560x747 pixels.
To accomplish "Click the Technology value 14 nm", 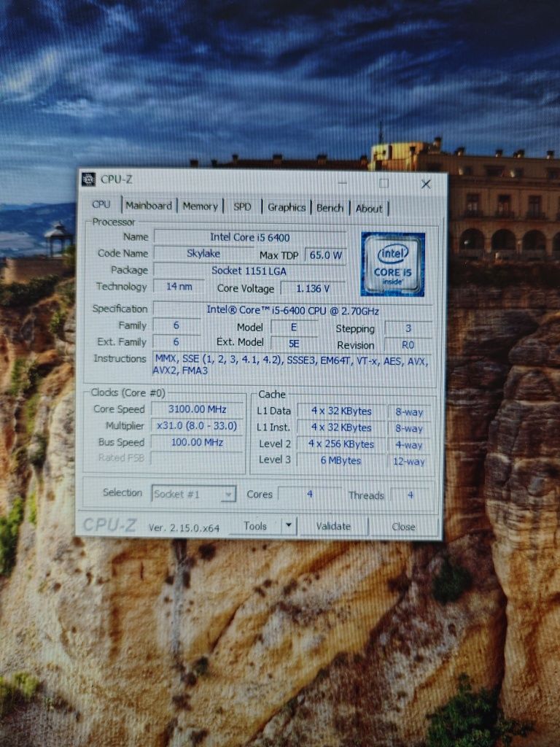I will (179, 286).
